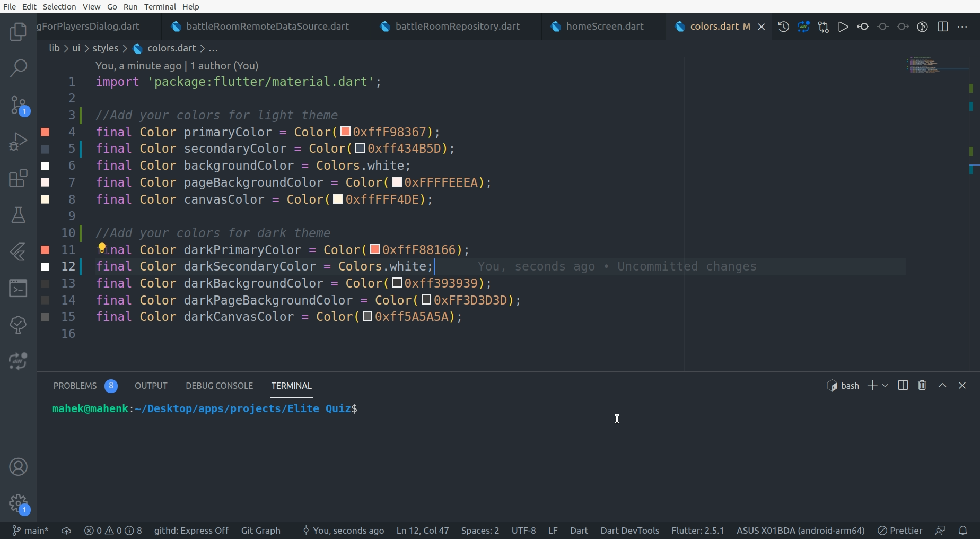Open the Explorer view in activity bar

[x=18, y=32]
